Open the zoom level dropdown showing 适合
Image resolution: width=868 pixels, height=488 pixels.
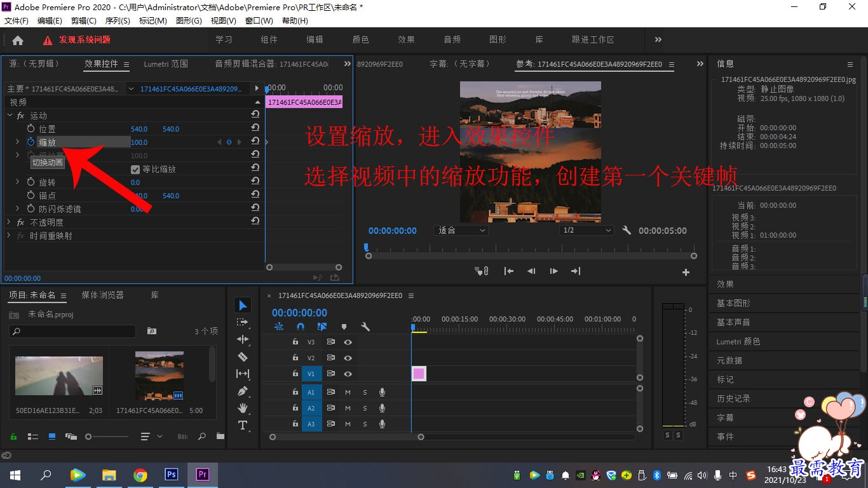click(461, 230)
